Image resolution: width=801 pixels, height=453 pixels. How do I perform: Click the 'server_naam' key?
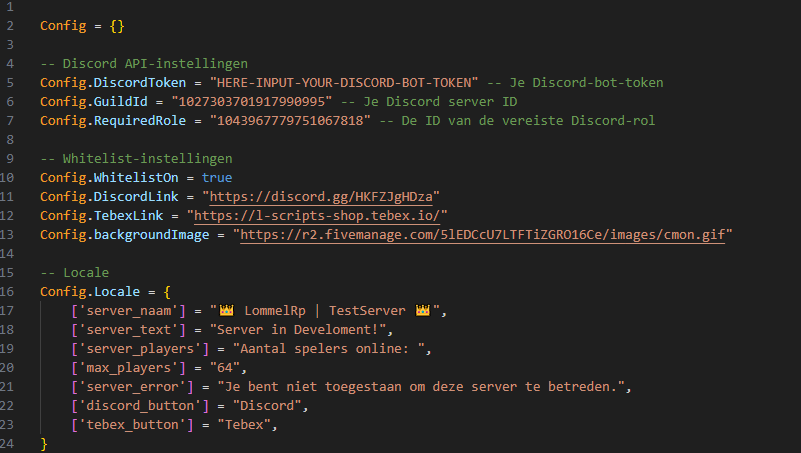click(128, 311)
